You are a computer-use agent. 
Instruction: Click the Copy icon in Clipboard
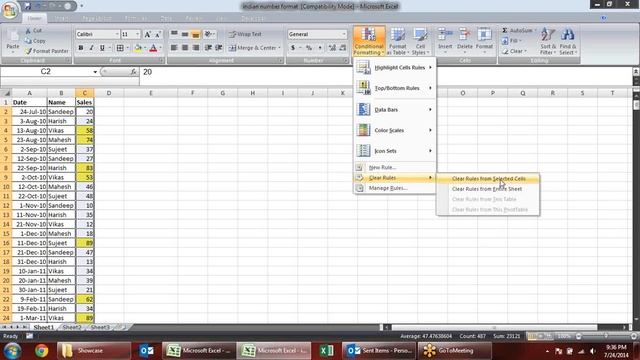28,41
